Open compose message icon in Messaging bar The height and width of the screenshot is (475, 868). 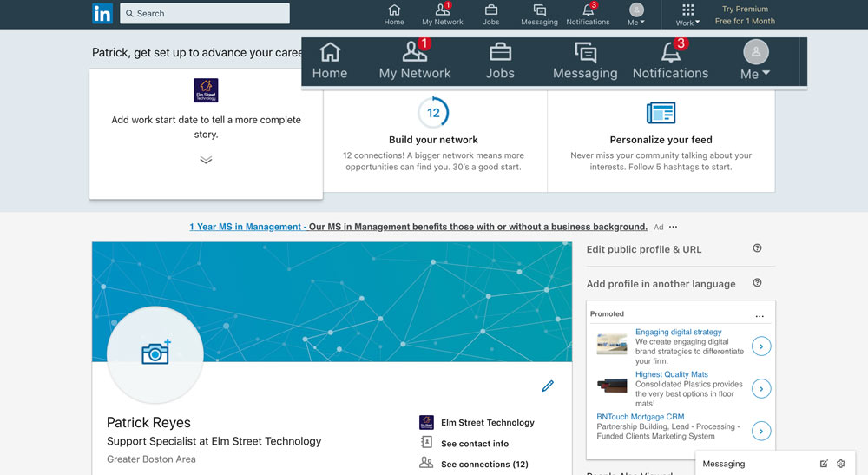(x=824, y=464)
